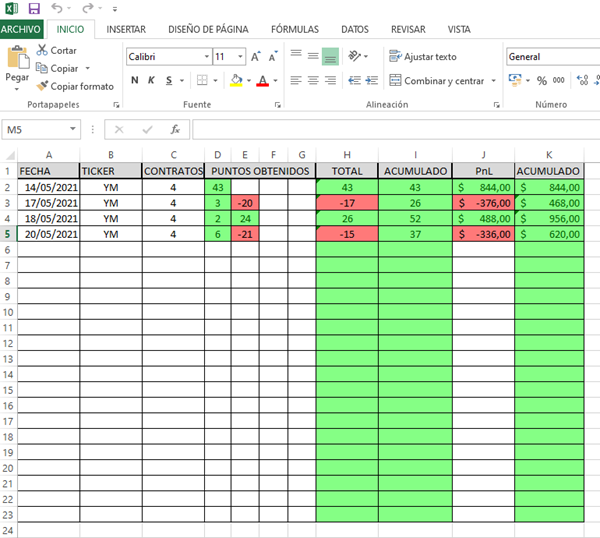Image resolution: width=600 pixels, height=538 pixels.
Task: Click the insert function fx icon
Action: 175,129
